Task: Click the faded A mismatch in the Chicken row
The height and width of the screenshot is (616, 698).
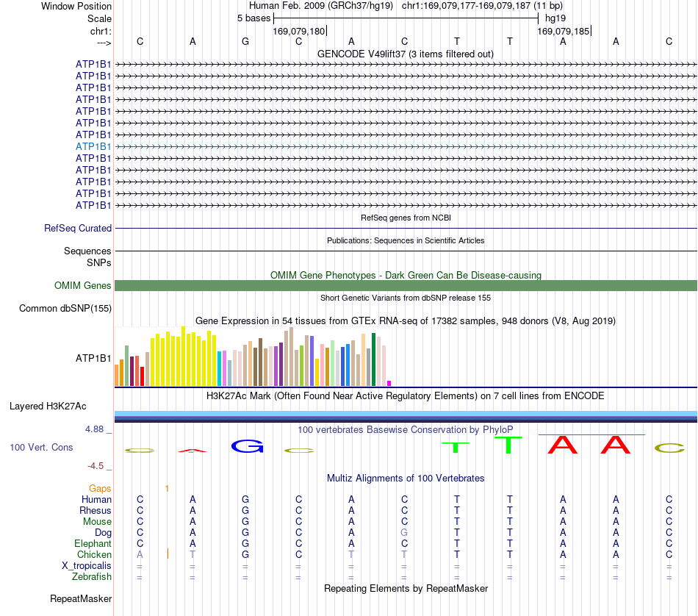Action: (140, 554)
